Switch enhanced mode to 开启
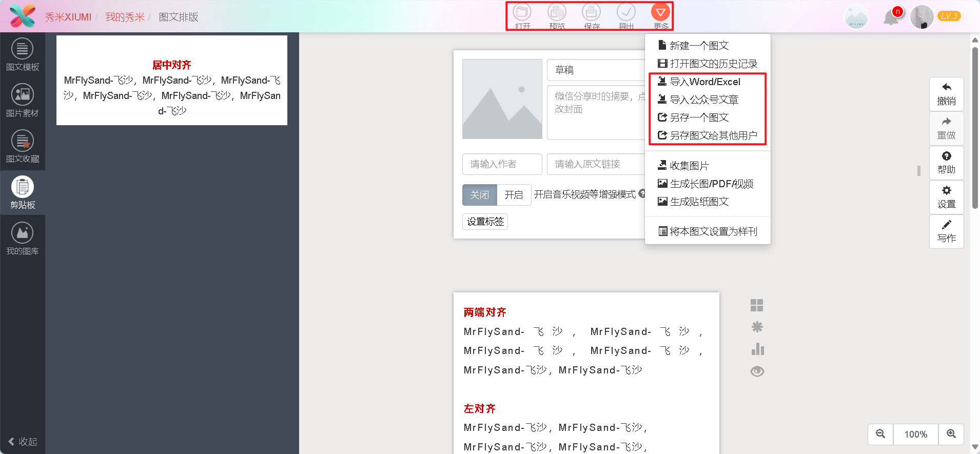This screenshot has height=454, width=980. [x=514, y=195]
